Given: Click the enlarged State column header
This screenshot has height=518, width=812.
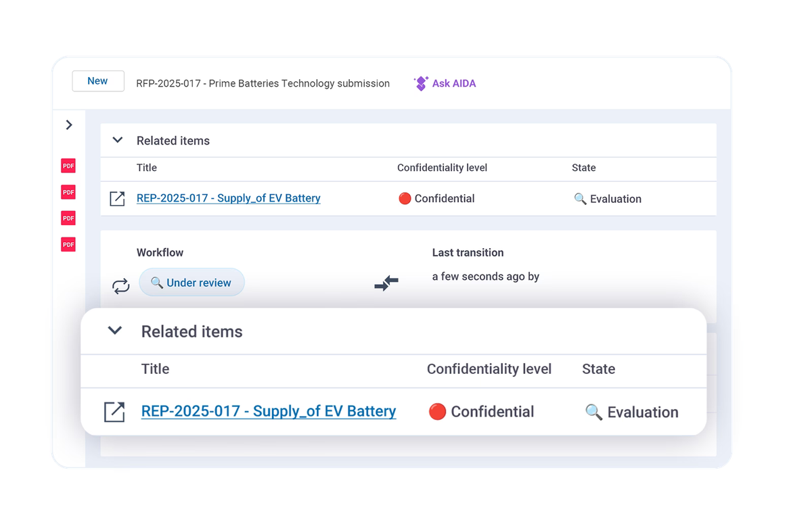Looking at the screenshot, I should (x=599, y=369).
